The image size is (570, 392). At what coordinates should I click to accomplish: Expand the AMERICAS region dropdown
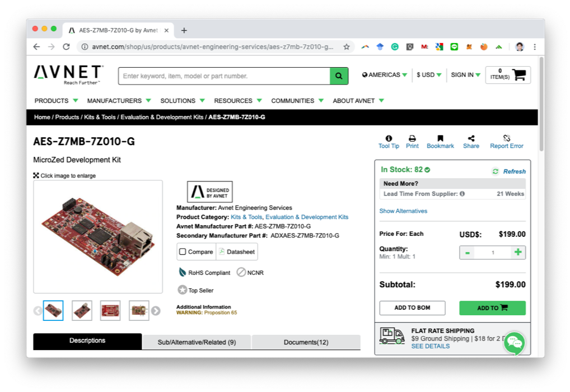(384, 74)
